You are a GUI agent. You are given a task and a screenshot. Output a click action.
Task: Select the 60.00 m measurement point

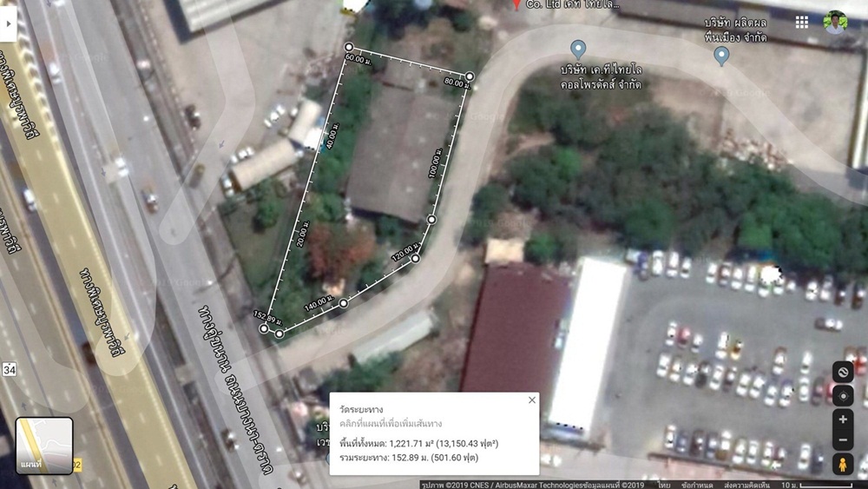point(349,47)
